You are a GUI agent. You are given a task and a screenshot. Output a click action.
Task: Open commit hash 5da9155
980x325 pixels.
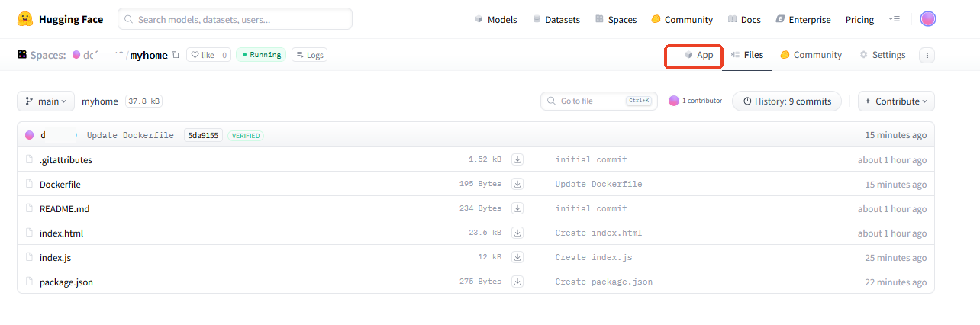(x=203, y=135)
